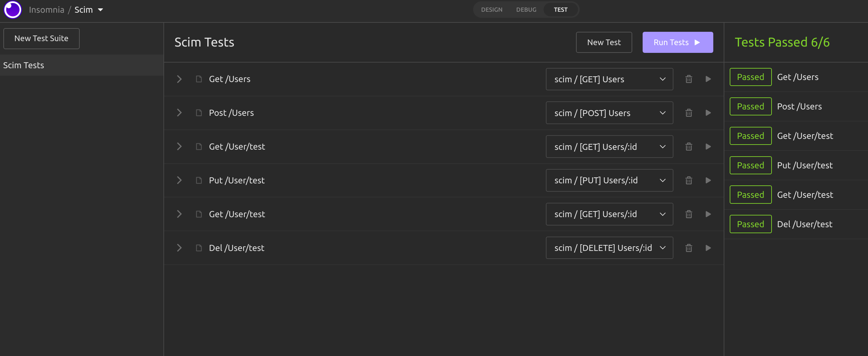Click the Run Tests button
868x356 pixels.
pos(677,42)
